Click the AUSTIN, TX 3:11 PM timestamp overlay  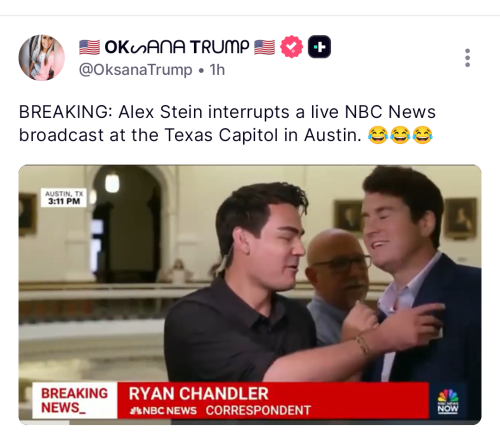click(64, 198)
